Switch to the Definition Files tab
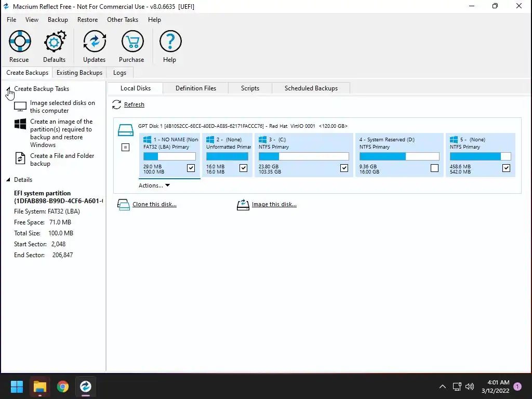The width and height of the screenshot is (532, 399). pyautogui.click(x=196, y=88)
